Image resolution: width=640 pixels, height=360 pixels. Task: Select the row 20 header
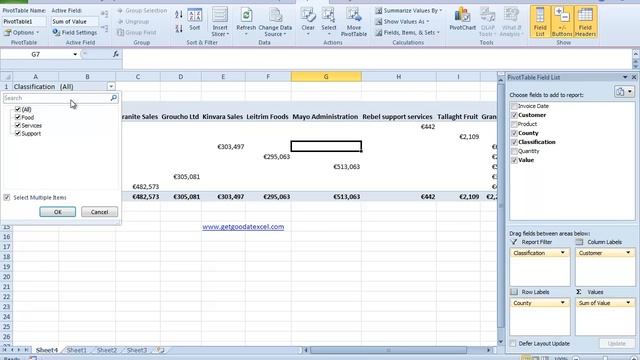7,277
